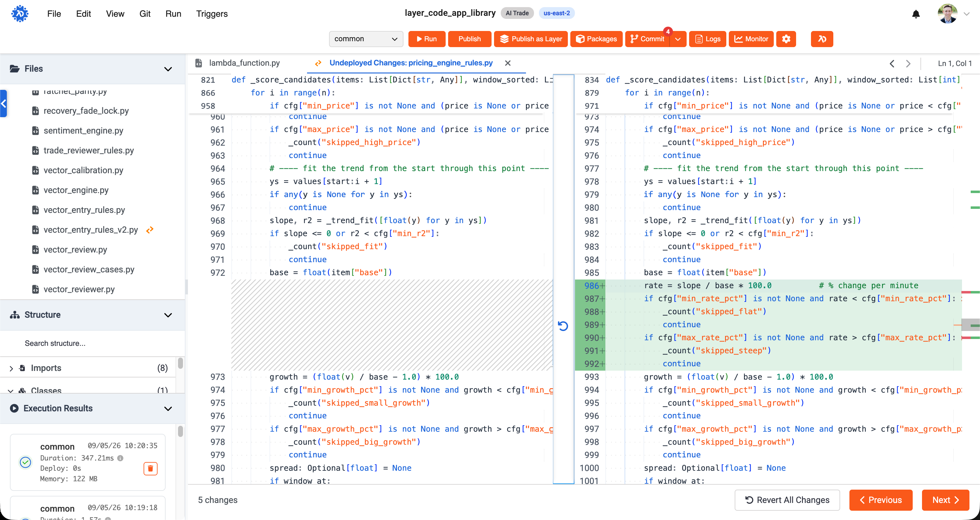Open the Triggers menu
The height and width of the screenshot is (520, 980).
click(212, 14)
